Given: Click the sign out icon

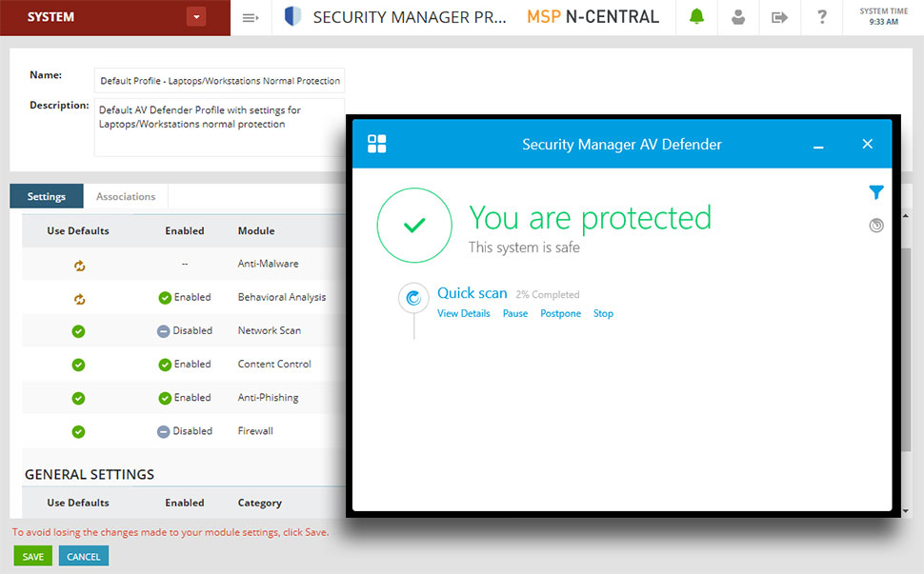Looking at the screenshot, I should pyautogui.click(x=779, y=18).
